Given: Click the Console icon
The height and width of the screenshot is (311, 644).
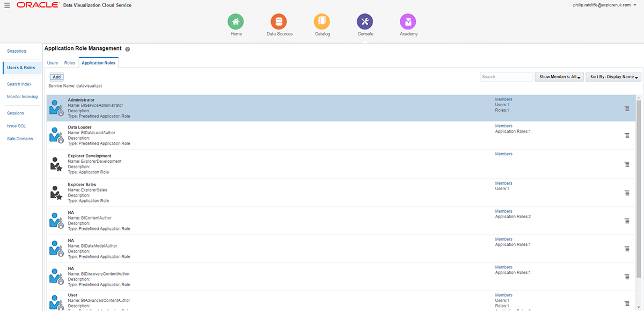Looking at the screenshot, I should (365, 22).
